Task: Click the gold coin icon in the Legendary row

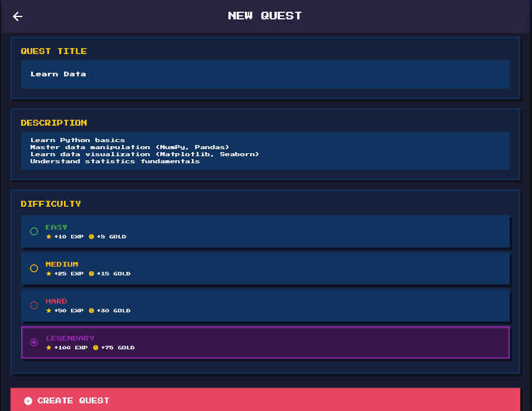Action: tap(96, 348)
